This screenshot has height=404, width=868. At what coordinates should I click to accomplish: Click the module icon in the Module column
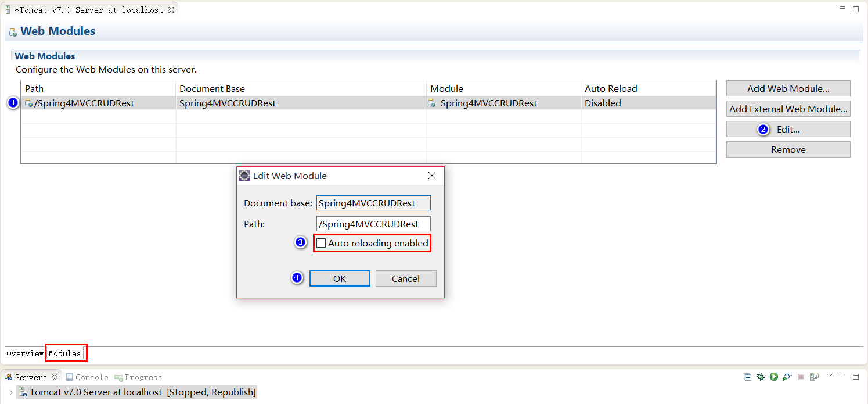(x=432, y=103)
